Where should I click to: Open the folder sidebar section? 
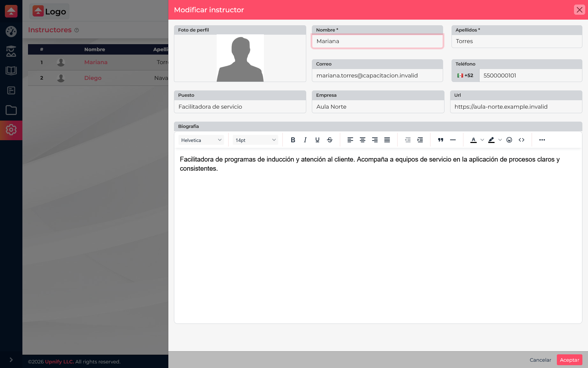11,110
